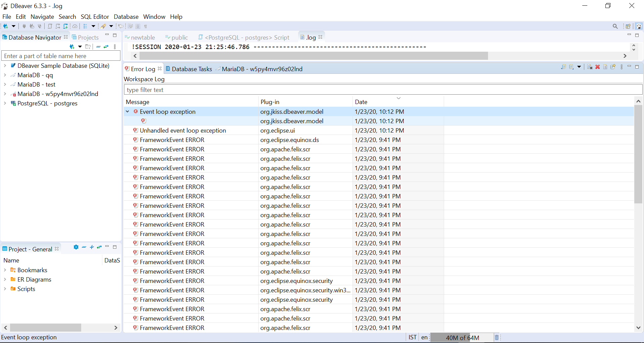Collapse the Event loop exception log entry
This screenshot has height=343, width=644.
click(127, 112)
